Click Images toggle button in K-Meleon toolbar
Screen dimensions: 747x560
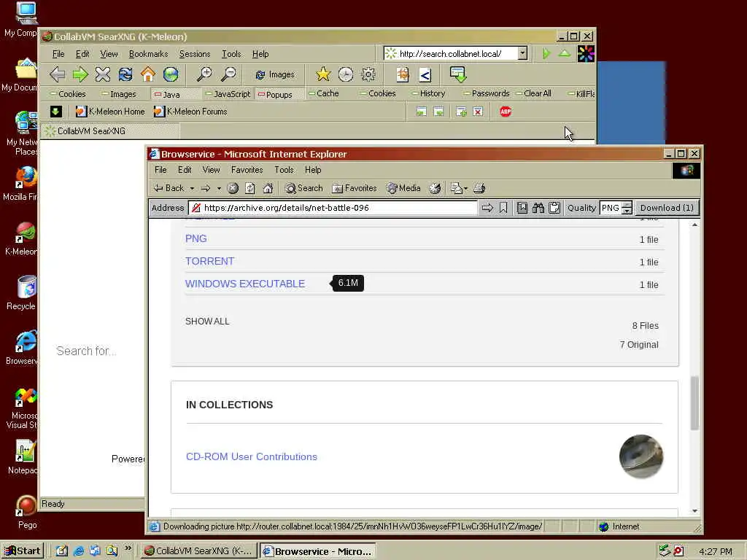point(275,75)
